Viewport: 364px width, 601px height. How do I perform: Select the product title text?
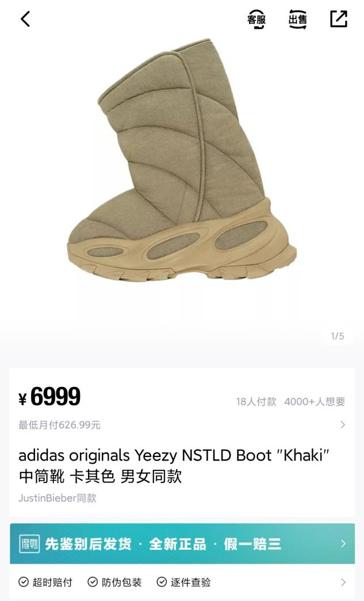(x=174, y=466)
